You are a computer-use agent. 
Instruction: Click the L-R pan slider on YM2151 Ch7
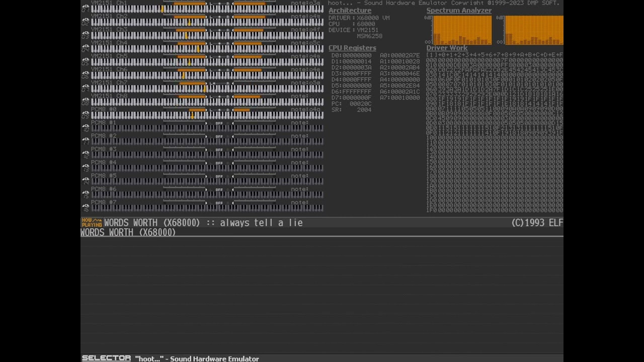tap(219, 83)
